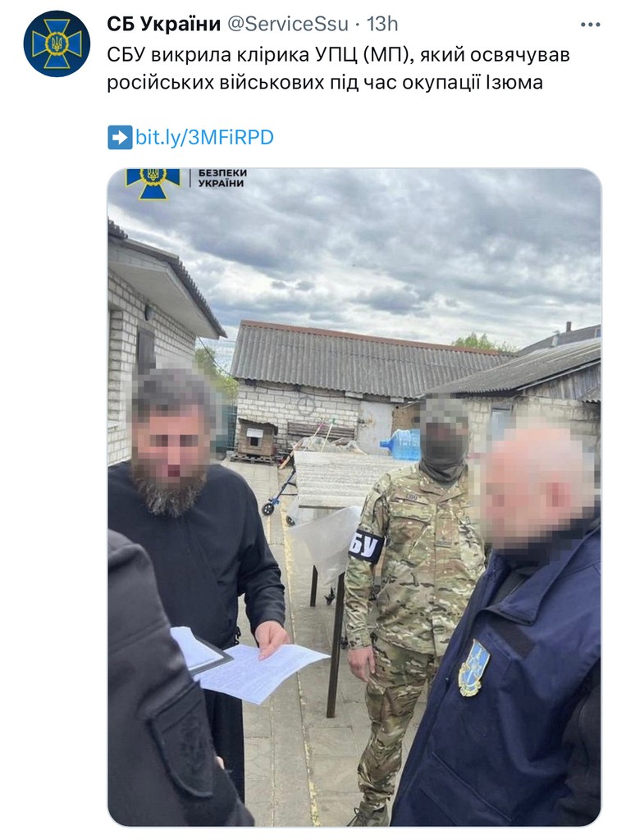Open the three-dot more options menu
This screenshot has height=840, width=626.
[x=590, y=25]
